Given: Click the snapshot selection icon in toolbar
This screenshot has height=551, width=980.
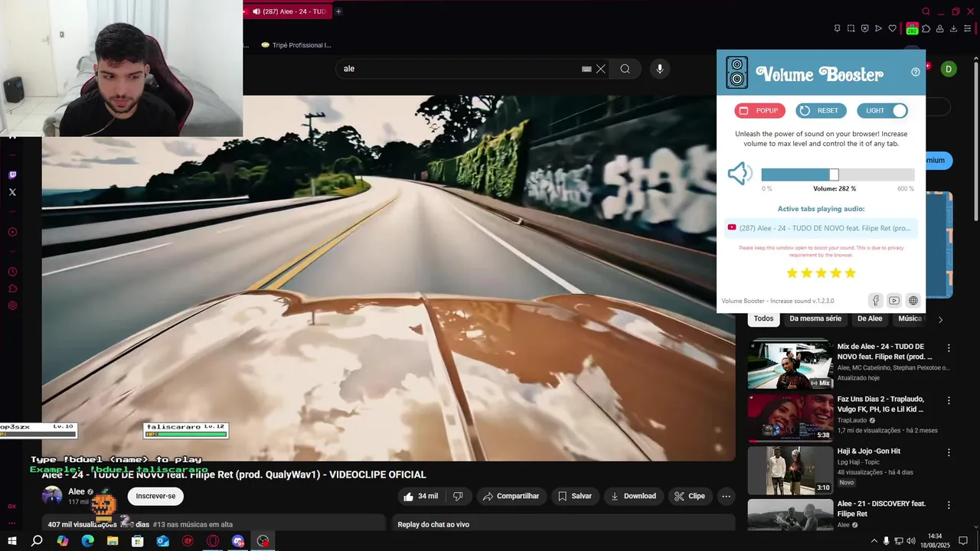Looking at the screenshot, I should 851,28.
